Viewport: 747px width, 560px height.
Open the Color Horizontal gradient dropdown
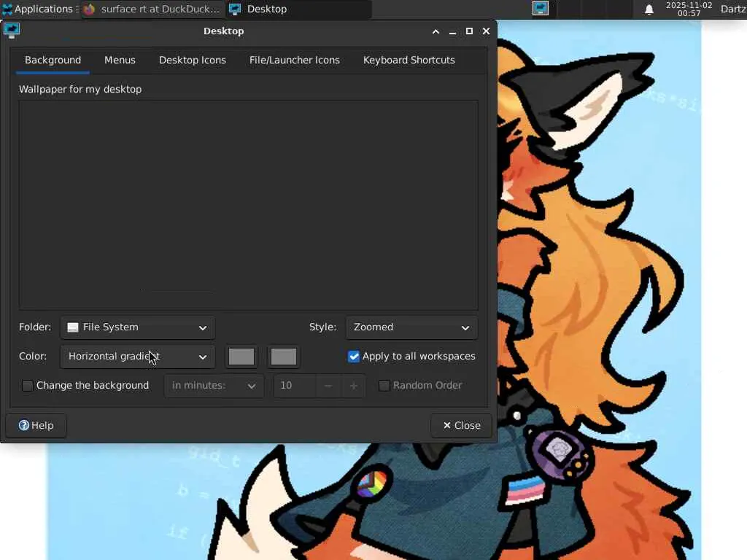[x=137, y=357]
